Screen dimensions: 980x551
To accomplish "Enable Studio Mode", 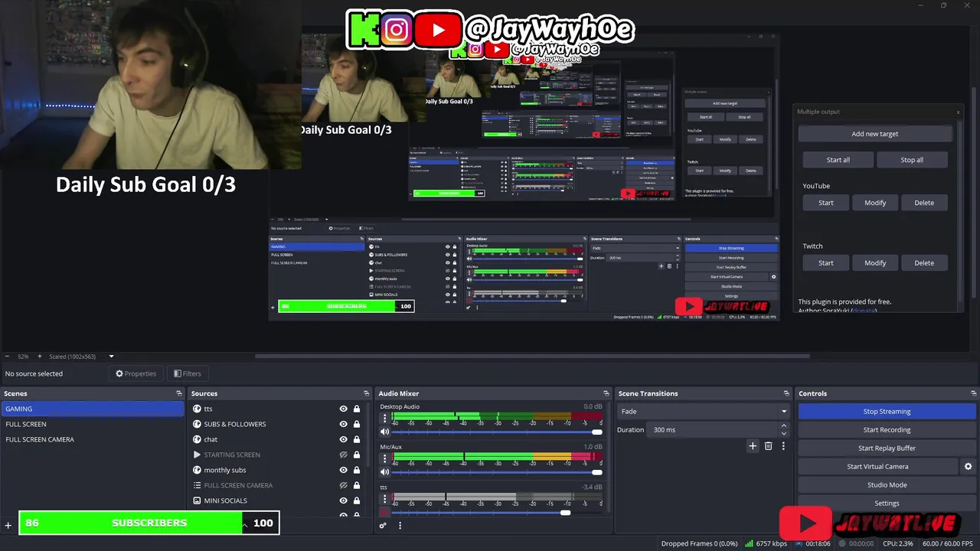I will 887,484.
